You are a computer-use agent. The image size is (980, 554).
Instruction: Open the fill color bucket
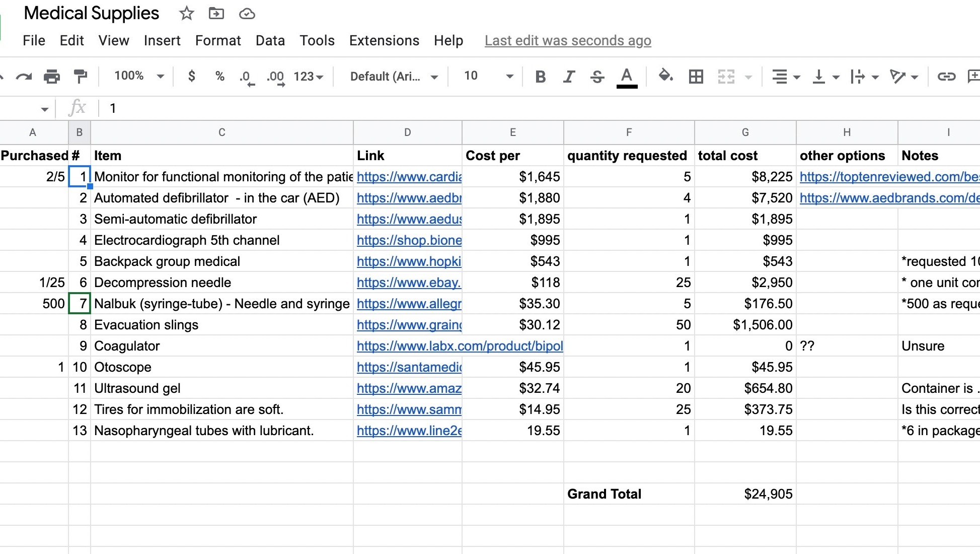(x=666, y=76)
